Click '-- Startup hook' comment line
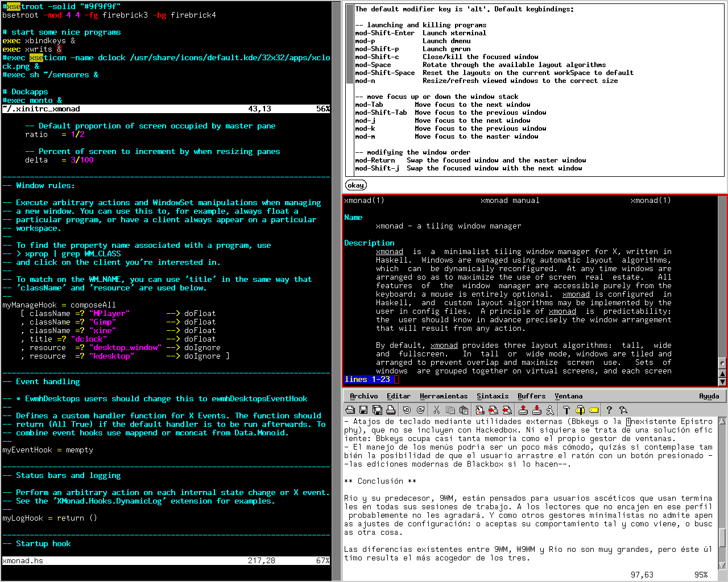The width and height of the screenshot is (728, 582). click(36, 544)
